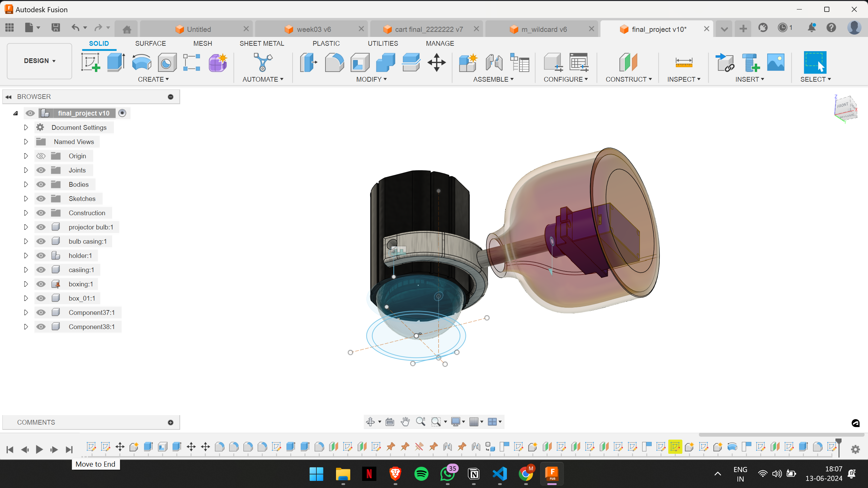The height and width of the screenshot is (488, 868).
Task: Select the Fillet tool
Action: point(334,62)
